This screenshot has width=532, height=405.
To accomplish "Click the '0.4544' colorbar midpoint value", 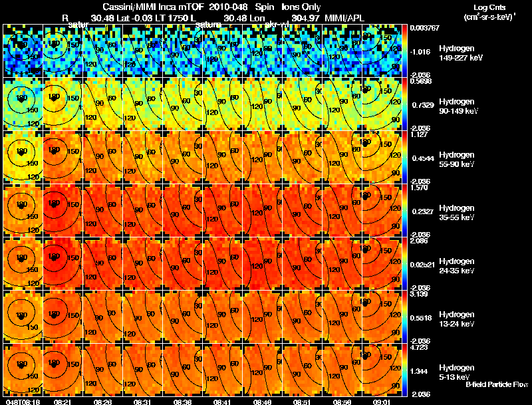I will (x=423, y=158).
